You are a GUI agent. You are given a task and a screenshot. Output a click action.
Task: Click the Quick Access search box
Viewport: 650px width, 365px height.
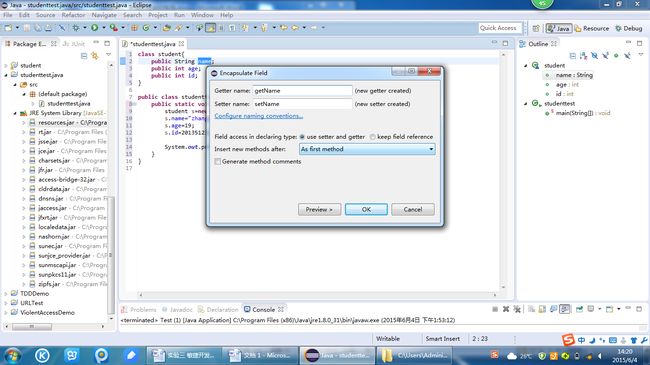[x=500, y=28]
